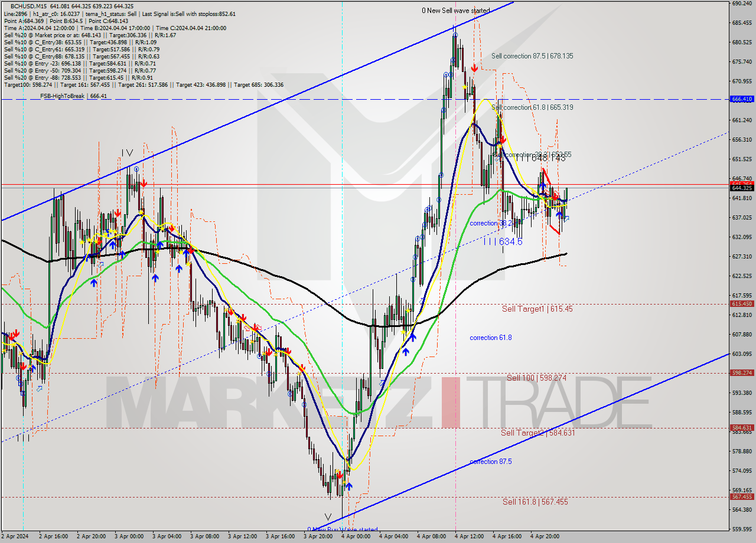756x543 pixels.
Task: Click the red 567.455 price tag
Action: pos(742,497)
